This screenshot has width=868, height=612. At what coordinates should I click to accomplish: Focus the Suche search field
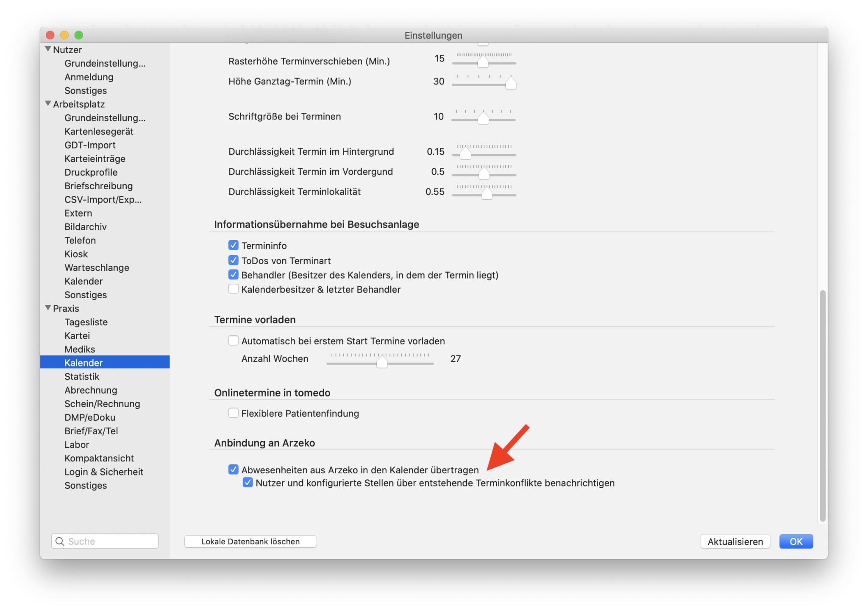click(105, 541)
